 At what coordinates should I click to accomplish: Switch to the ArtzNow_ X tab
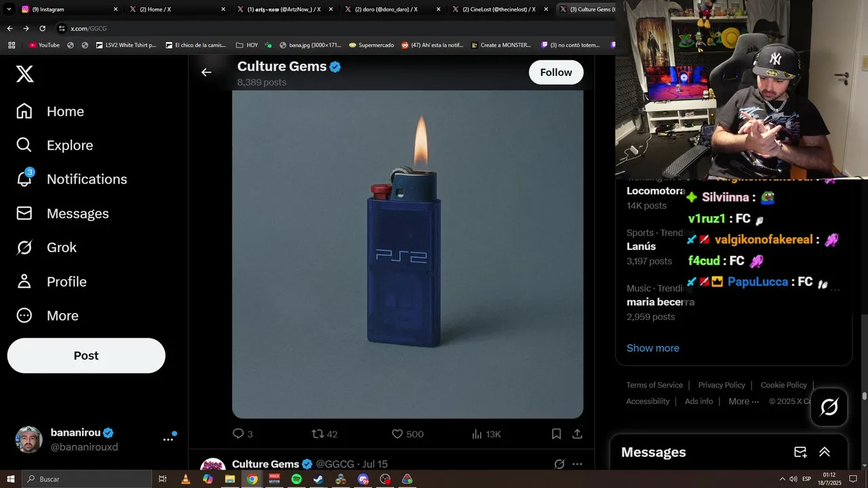285,9
